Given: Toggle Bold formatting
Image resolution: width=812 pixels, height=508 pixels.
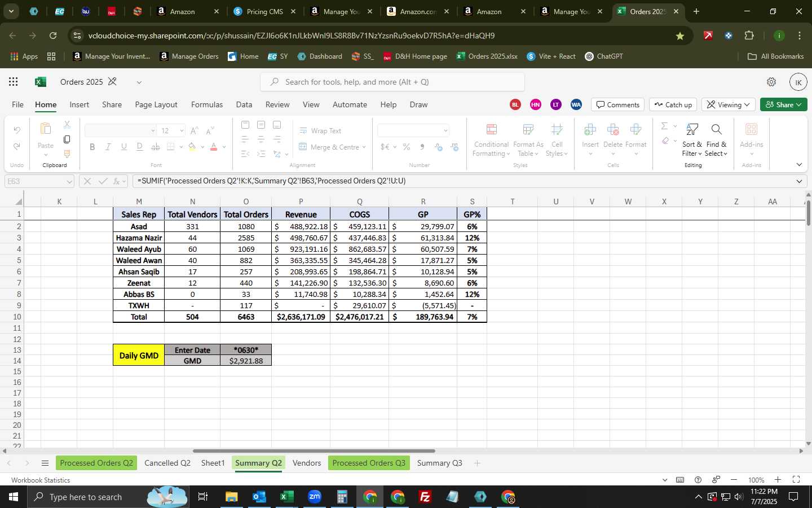Looking at the screenshot, I should click(92, 147).
